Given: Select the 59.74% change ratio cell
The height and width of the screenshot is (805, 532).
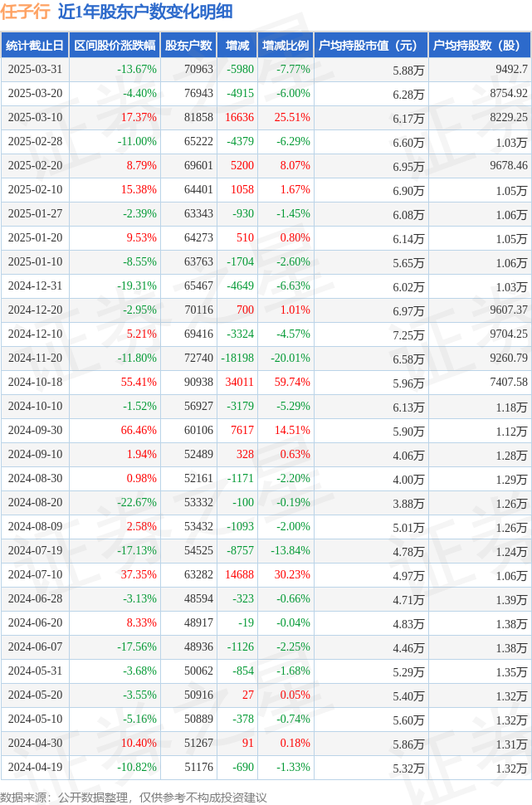Looking at the screenshot, I should tap(292, 382).
